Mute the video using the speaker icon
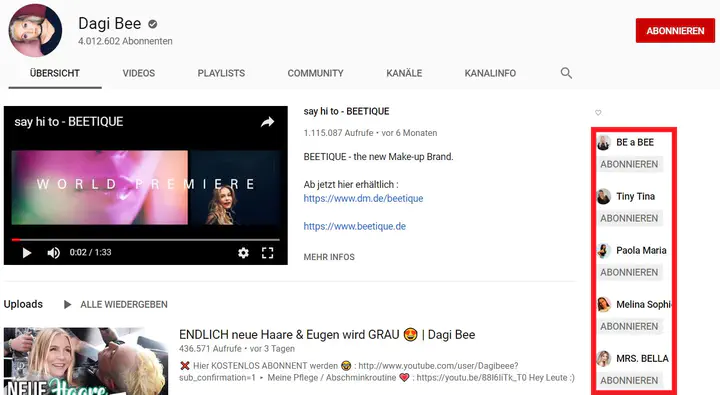This screenshot has width=720, height=395. coord(53,253)
